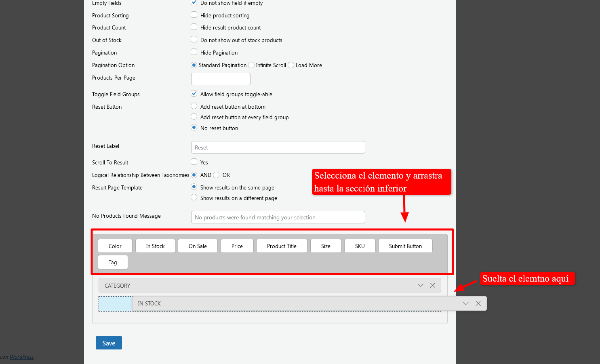Select the Submit Button field element
The image size is (600, 364).
[405, 246]
